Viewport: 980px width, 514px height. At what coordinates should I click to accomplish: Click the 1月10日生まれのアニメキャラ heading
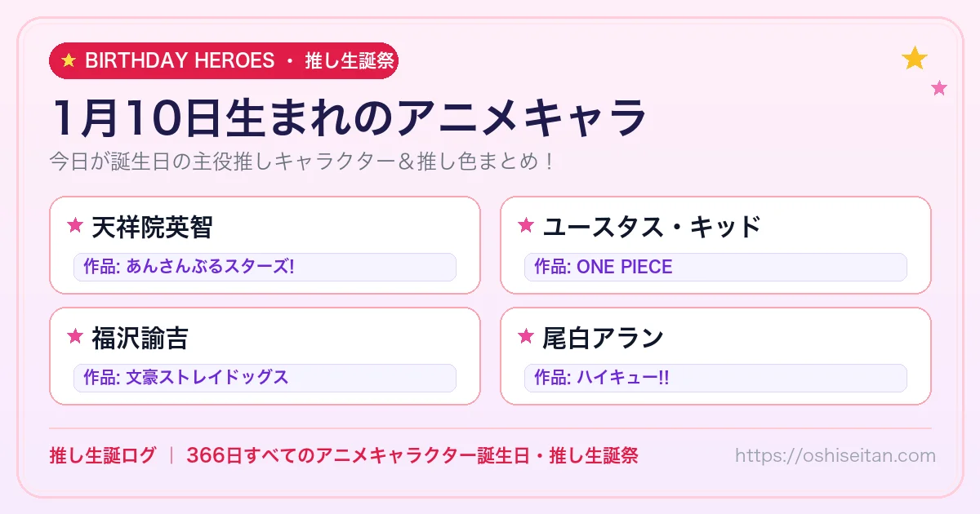[349, 118]
